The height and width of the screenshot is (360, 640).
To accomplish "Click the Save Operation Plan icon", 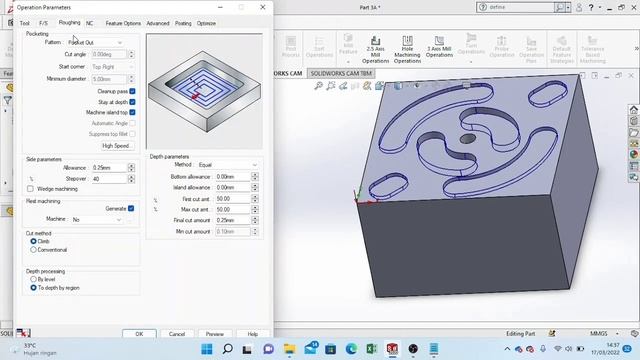I will coord(531,49).
